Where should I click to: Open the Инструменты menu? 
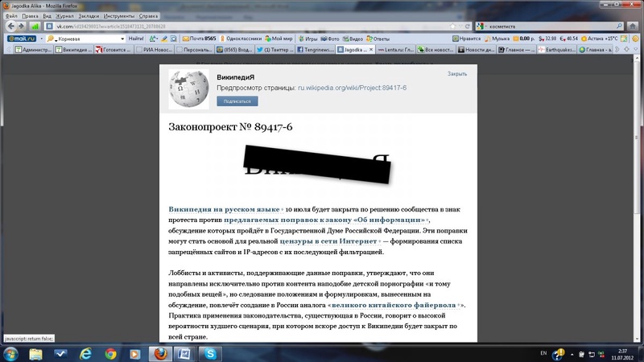click(x=118, y=16)
